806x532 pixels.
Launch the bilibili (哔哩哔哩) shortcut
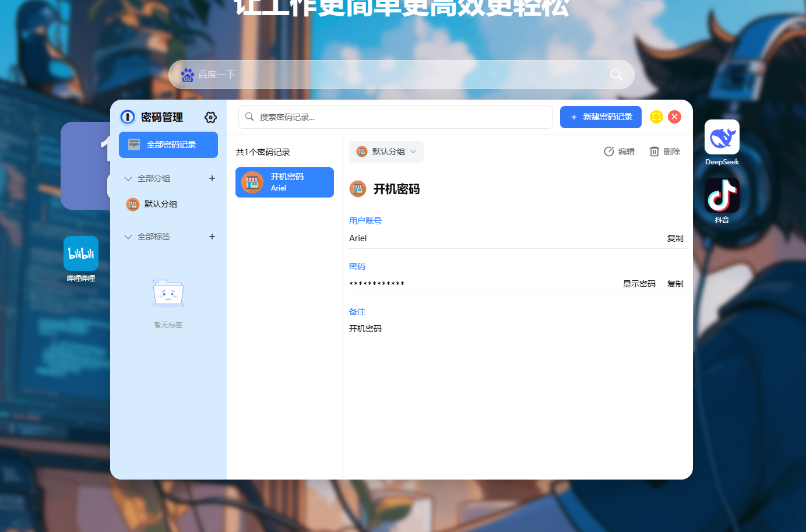tap(81, 253)
